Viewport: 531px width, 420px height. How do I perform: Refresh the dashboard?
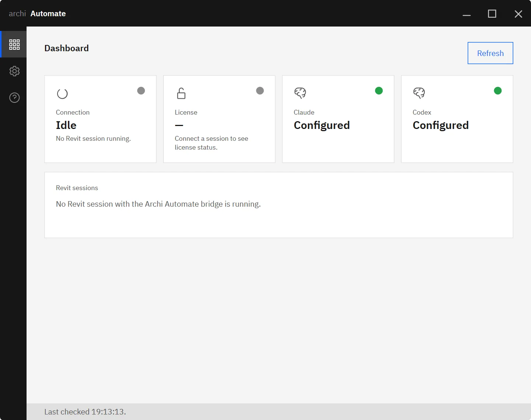(490, 53)
